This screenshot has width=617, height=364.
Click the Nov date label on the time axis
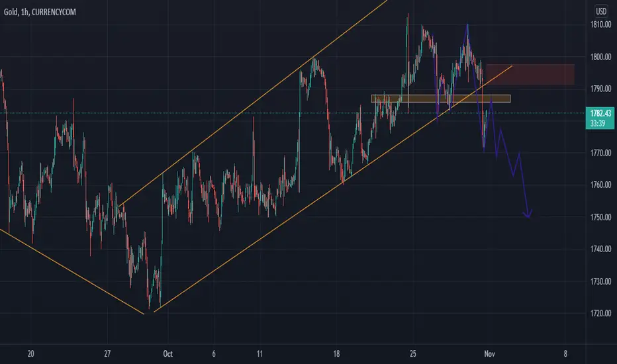[489, 354]
